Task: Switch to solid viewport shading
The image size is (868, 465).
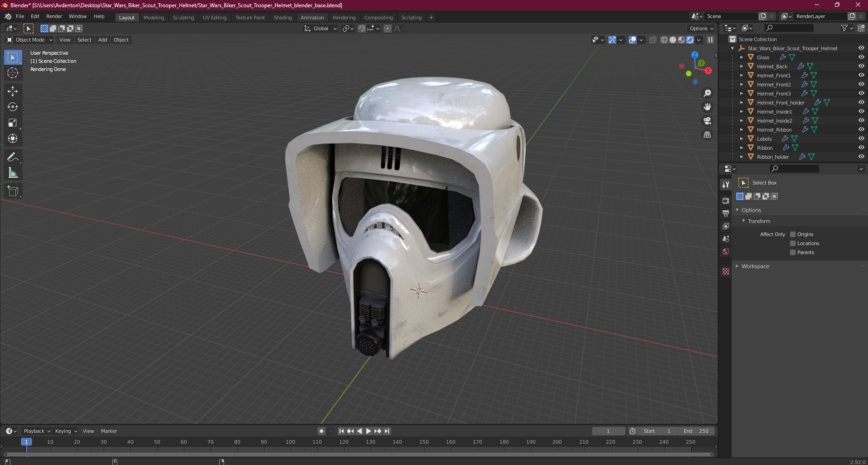Action: click(x=673, y=40)
